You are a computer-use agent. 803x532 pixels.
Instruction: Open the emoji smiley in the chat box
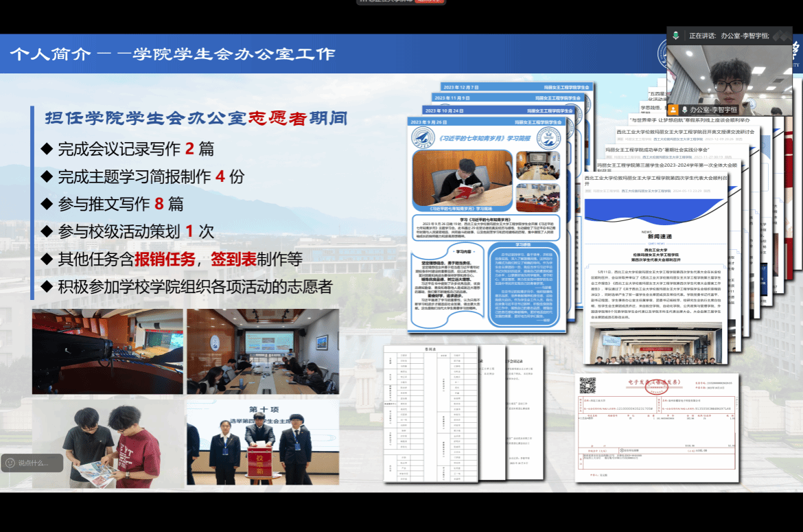coord(10,463)
